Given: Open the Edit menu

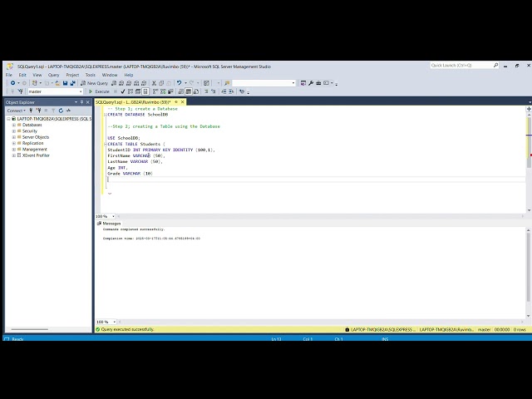Looking at the screenshot, I should (22, 75).
